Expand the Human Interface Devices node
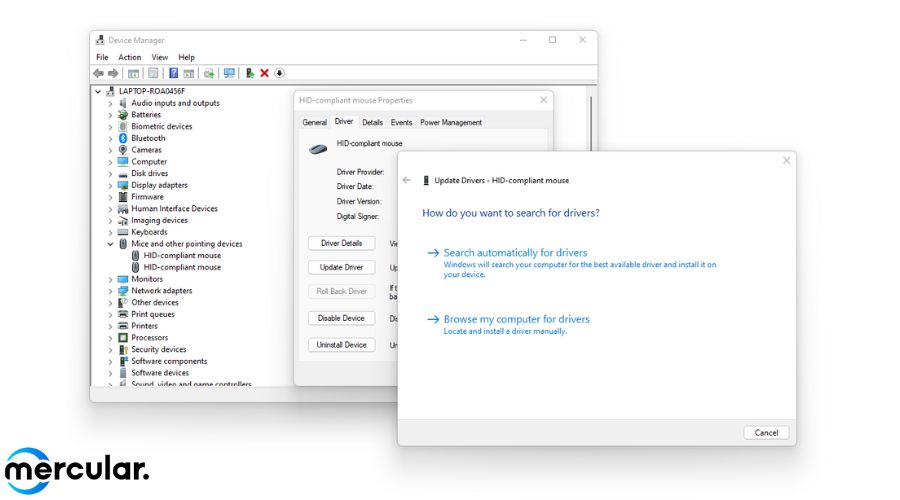The width and height of the screenshot is (900, 500). 110,209
